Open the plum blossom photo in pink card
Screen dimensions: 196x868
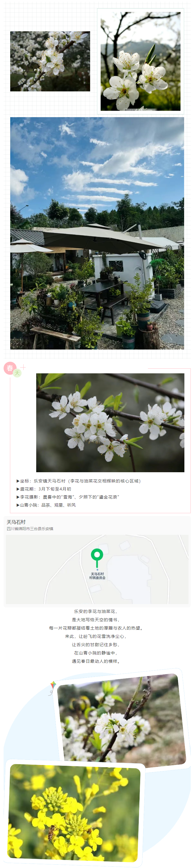point(110,423)
